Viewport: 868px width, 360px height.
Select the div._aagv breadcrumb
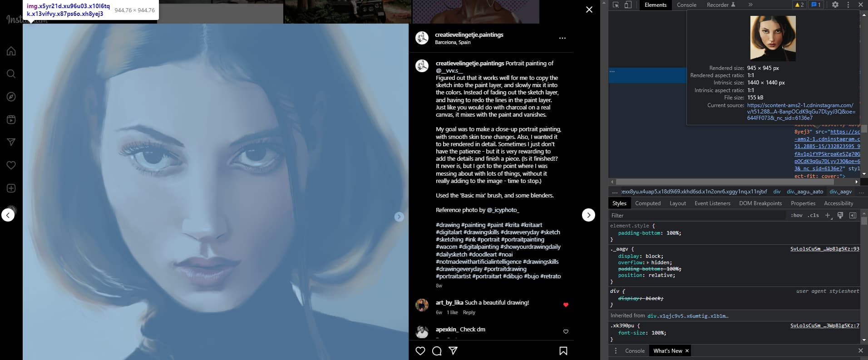[x=840, y=192]
